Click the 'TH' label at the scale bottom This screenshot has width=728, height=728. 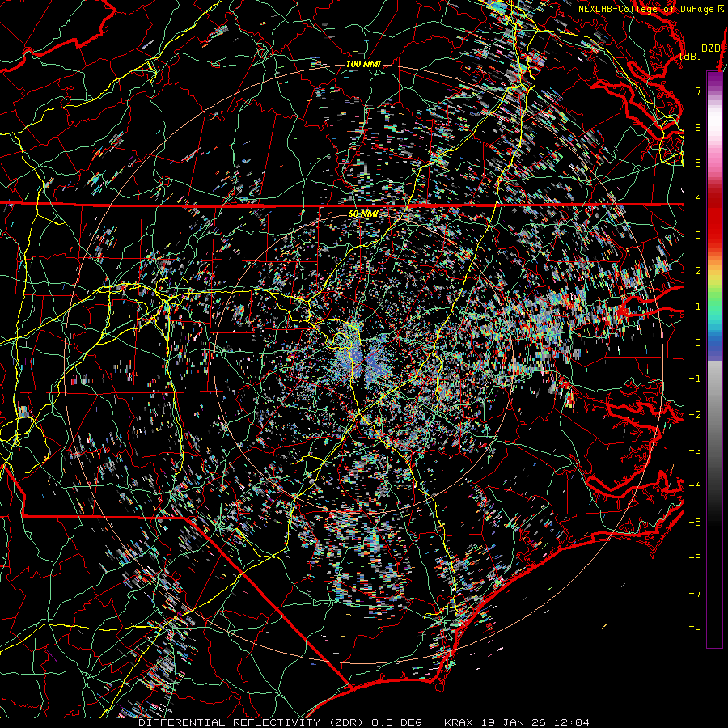695,630
